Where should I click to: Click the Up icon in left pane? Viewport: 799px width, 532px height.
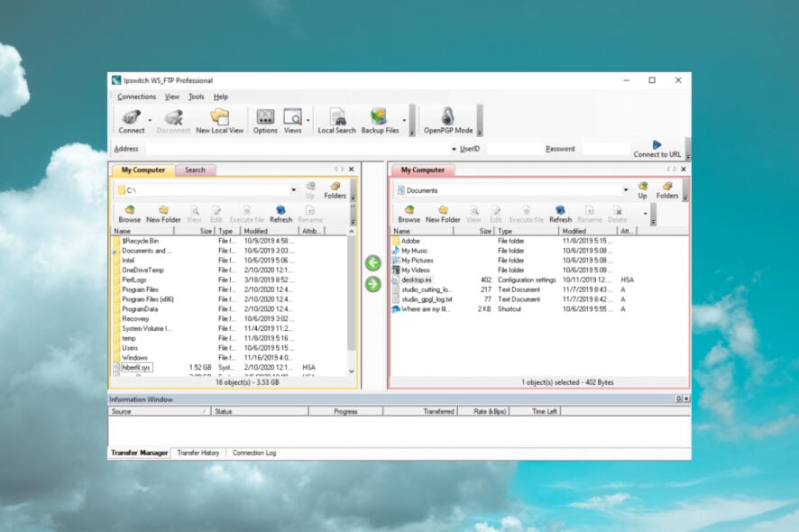310,190
